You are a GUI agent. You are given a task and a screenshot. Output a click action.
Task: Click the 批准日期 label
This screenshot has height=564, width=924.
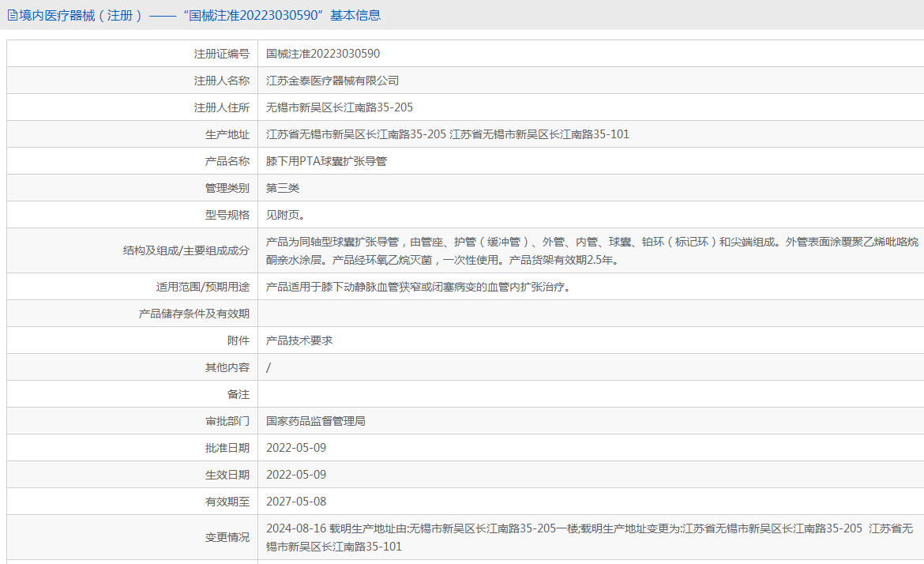[227, 448]
